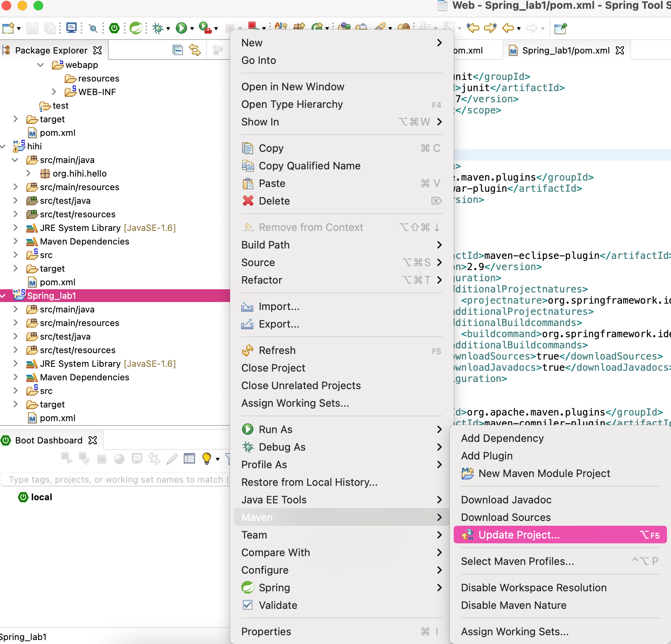This screenshot has width=671, height=644.
Task: Collapse the webapp folder in tree
Action: [x=40, y=65]
